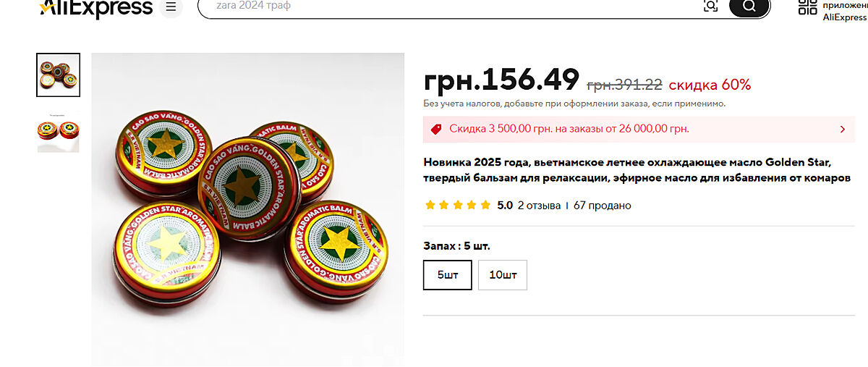The image size is (868, 367).
Task: Expand discount details with right chevron
Action: tap(842, 129)
